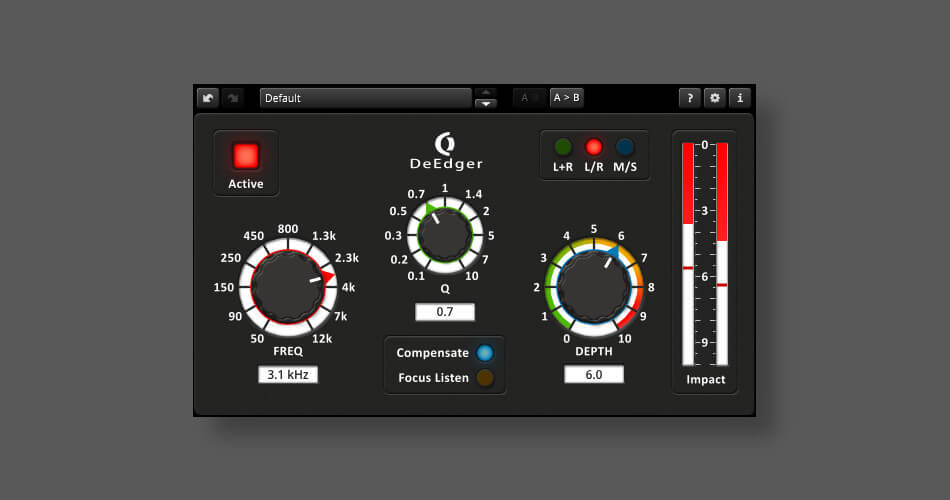Screen dimensions: 950x500
Task: Enable the Compensate option
Action: click(485, 353)
